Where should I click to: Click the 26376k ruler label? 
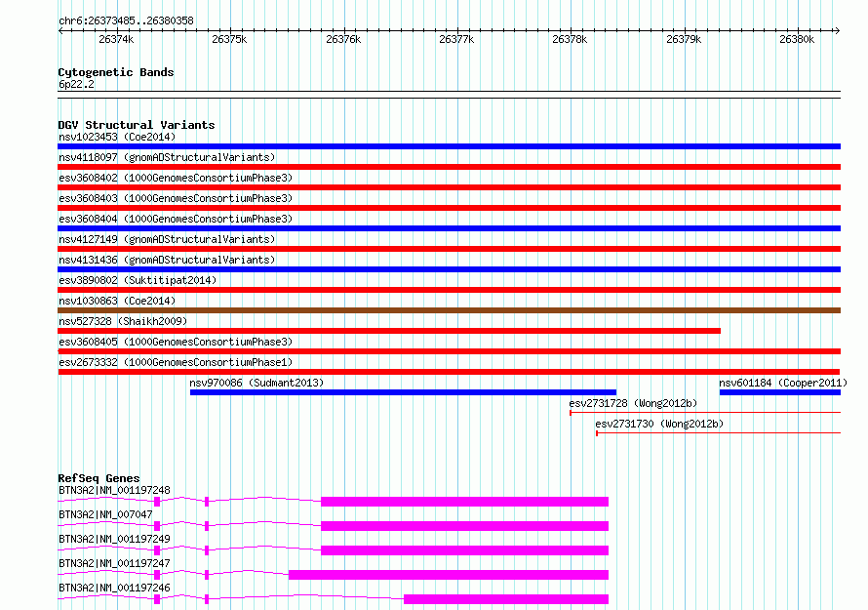click(x=343, y=39)
